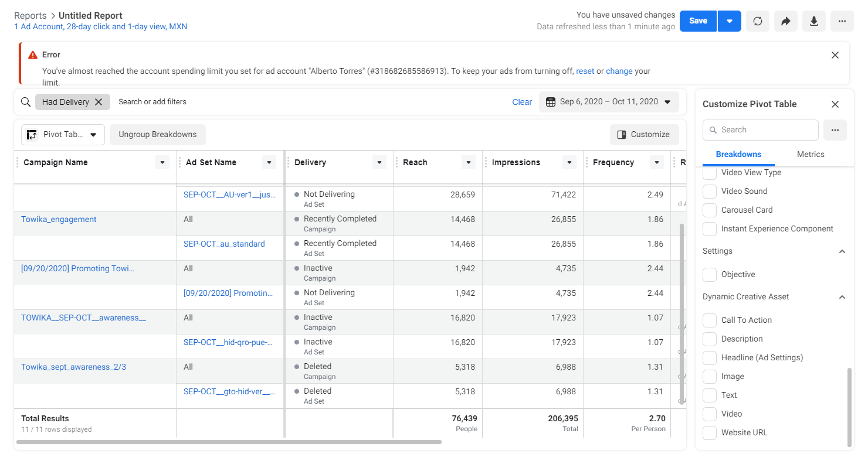This screenshot has height=464, width=868.
Task: Click the refresh data icon
Action: (x=758, y=21)
